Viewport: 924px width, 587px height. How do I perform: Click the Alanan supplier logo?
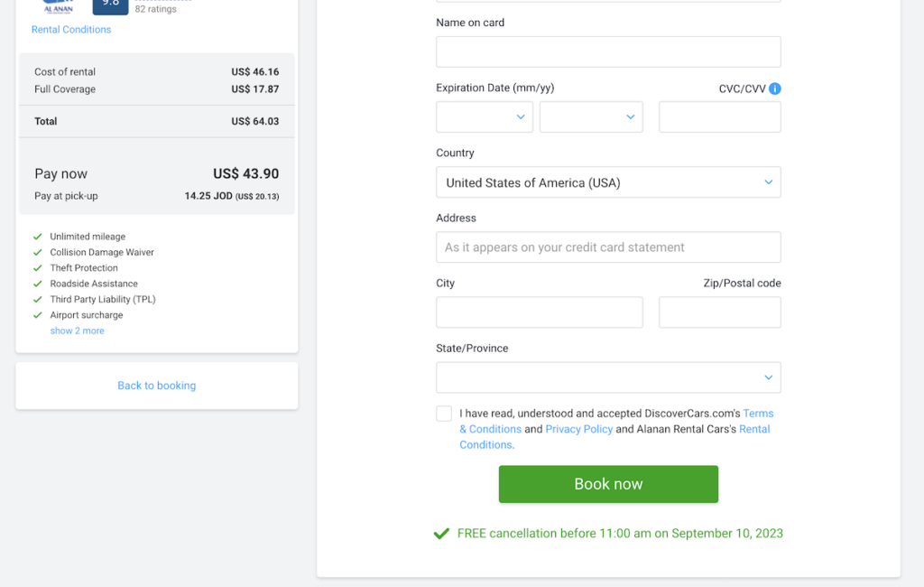pyautogui.click(x=59, y=7)
